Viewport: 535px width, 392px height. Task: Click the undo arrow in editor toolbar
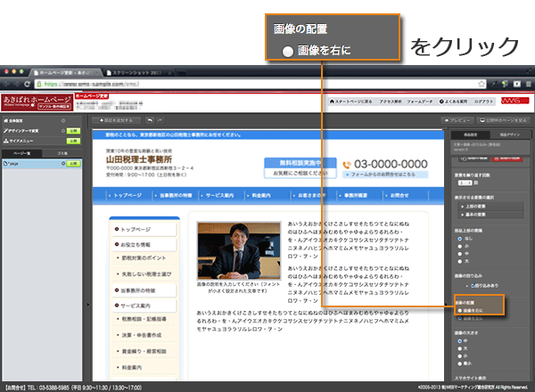point(150,119)
